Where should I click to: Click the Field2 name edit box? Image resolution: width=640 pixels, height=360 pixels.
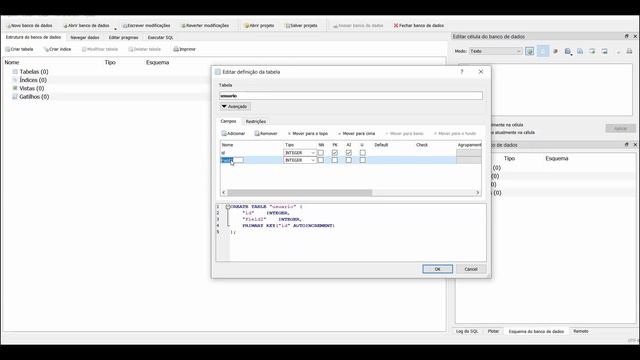click(232, 160)
